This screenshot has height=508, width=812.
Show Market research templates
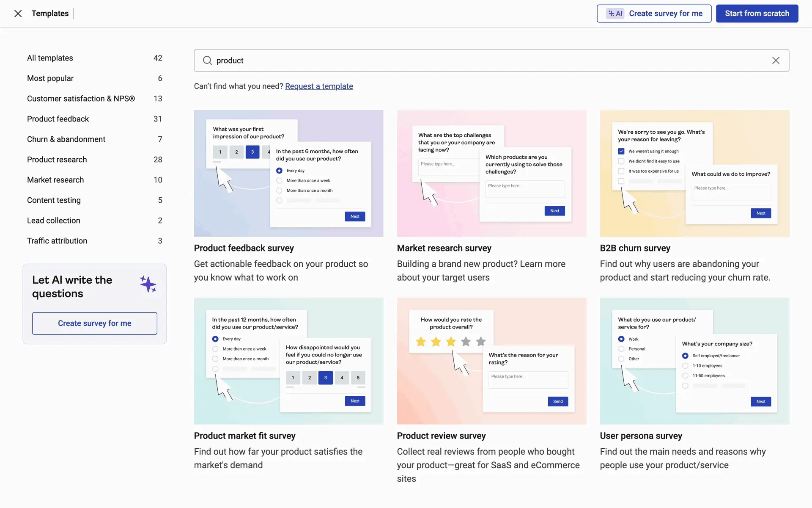(x=55, y=180)
